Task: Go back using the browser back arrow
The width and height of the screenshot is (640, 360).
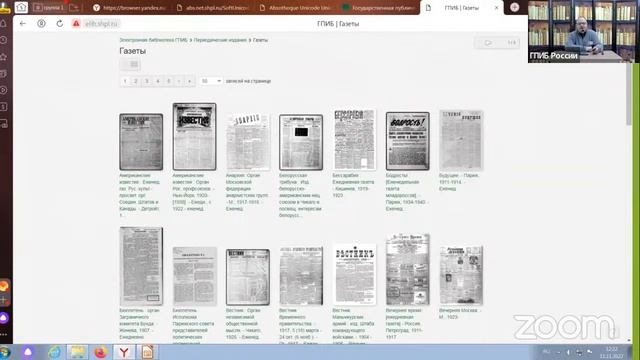Action: pos(23,24)
